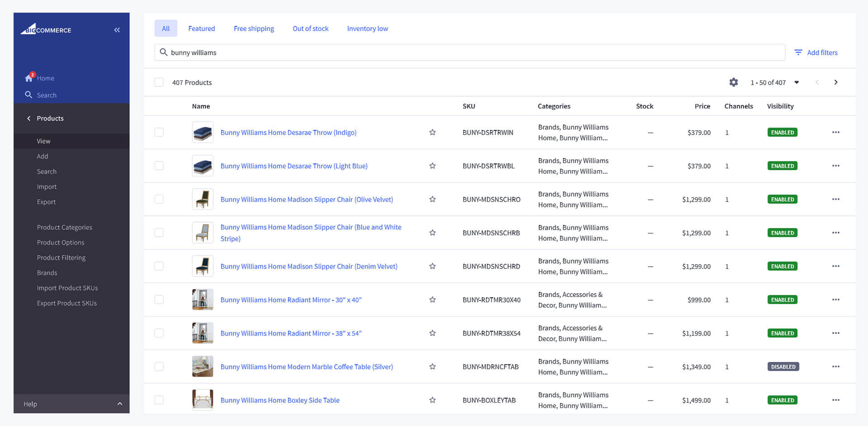Open the 1 - 50 of 407 pagination dropdown
868x426 pixels.
(774, 82)
